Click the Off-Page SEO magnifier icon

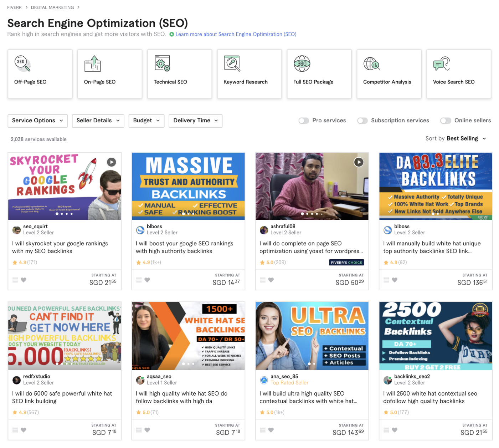[22, 63]
